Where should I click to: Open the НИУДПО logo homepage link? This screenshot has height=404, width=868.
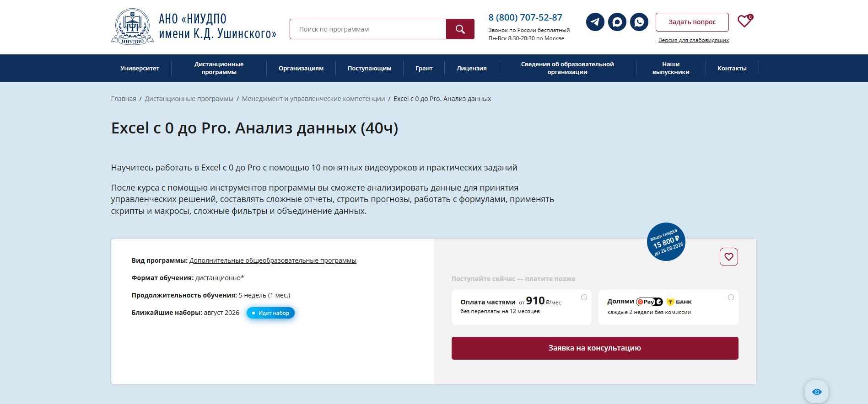(194, 27)
